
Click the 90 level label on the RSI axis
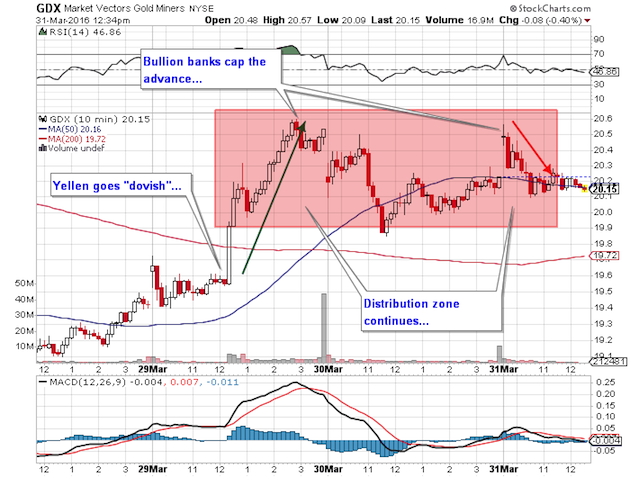[x=599, y=39]
